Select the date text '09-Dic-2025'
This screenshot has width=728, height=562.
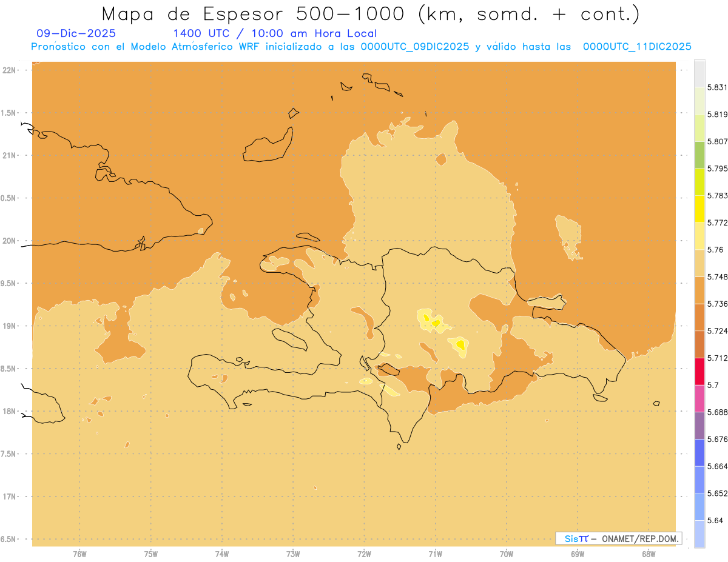point(76,33)
